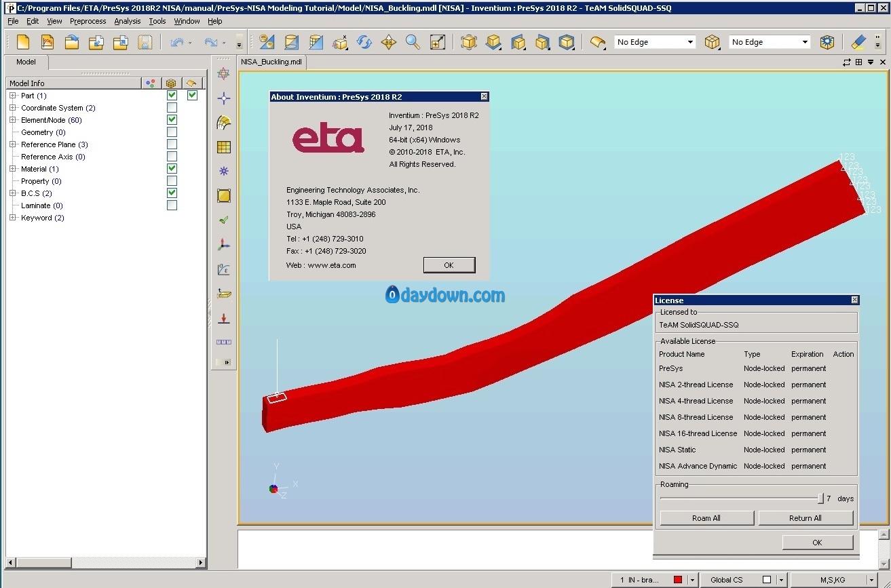Open the Global CS selector dropdown

[782, 580]
